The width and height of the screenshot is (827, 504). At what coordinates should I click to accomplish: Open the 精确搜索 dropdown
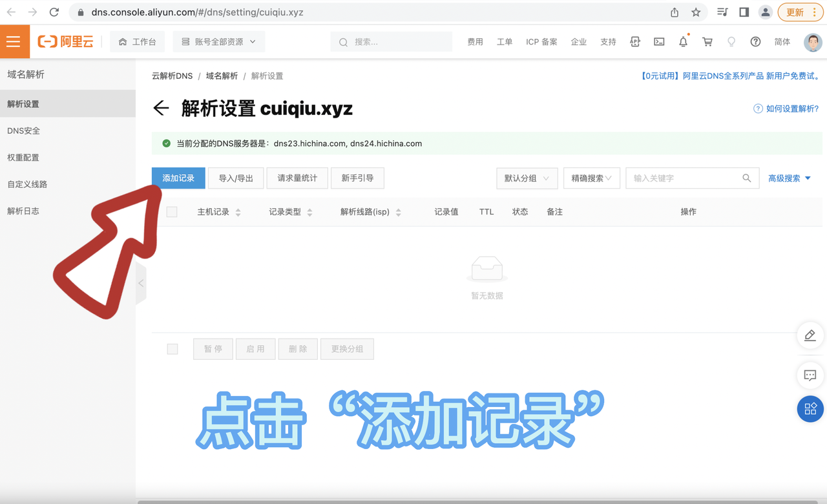click(x=592, y=178)
